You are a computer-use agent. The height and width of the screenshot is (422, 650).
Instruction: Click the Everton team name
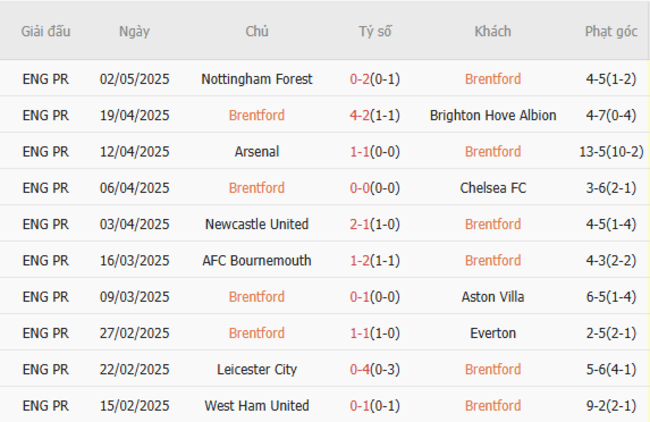[x=492, y=333]
